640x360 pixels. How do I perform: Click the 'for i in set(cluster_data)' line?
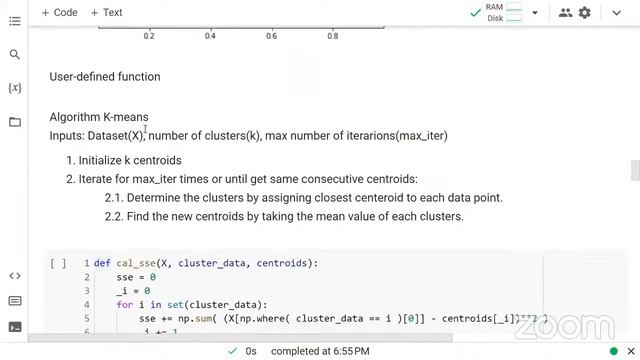tap(192, 304)
